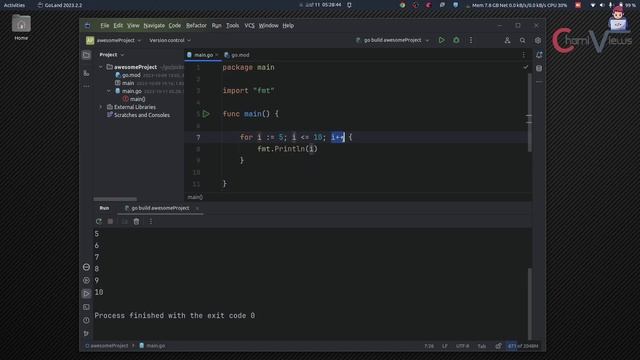Open the Code menu
The width and height of the screenshot is (640, 360).
pyautogui.click(x=175, y=25)
